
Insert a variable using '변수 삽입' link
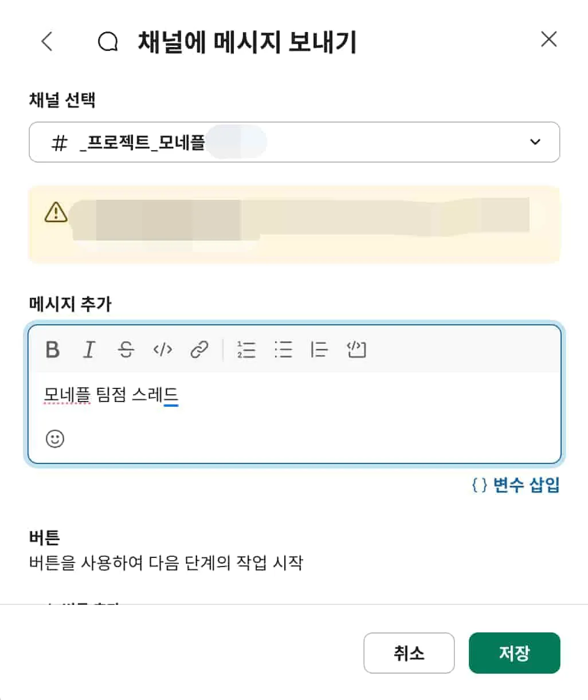(515, 485)
